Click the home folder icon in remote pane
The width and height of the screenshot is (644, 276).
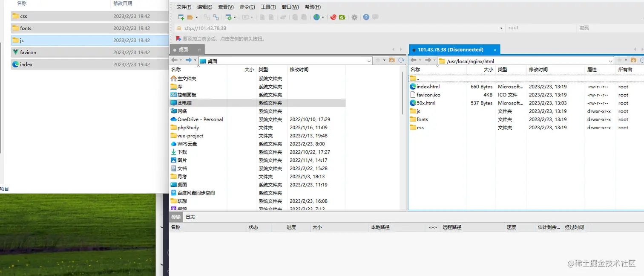click(633, 61)
